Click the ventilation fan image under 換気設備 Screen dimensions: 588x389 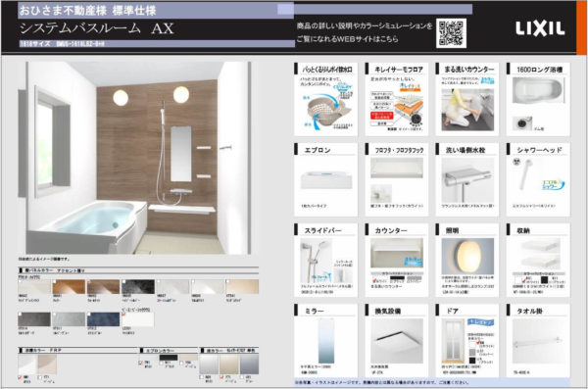tap(397, 341)
